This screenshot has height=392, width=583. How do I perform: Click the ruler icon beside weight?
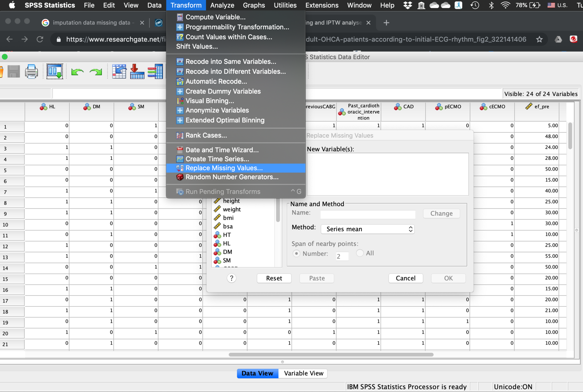(x=217, y=209)
